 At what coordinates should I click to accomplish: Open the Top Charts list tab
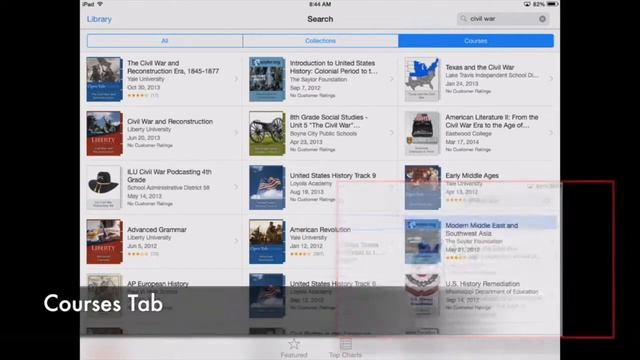(x=345, y=348)
